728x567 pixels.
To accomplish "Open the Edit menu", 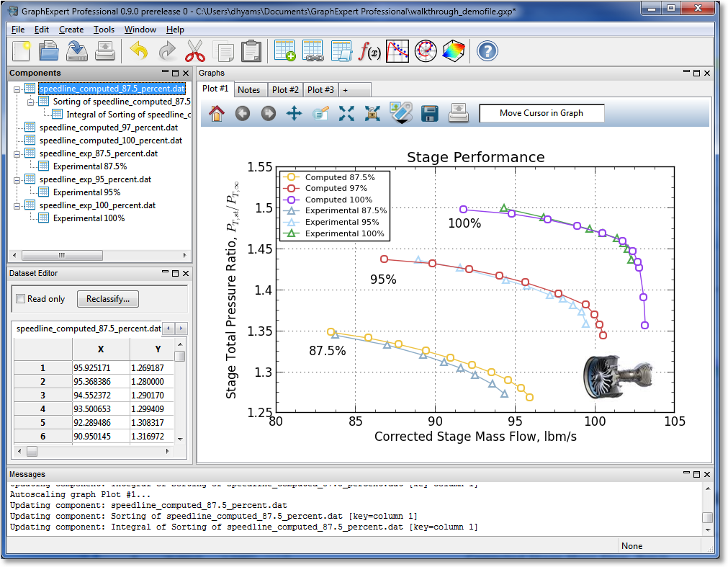I will [x=42, y=30].
